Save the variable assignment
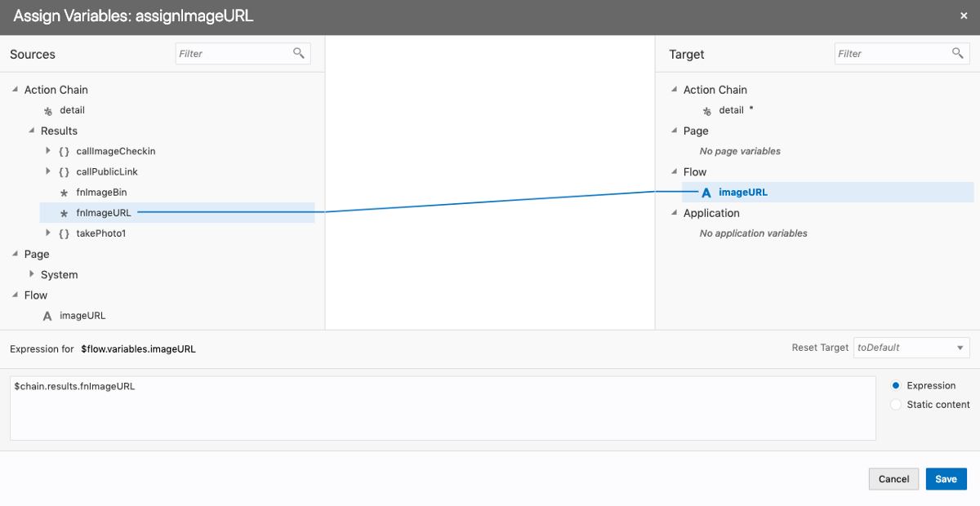Screen dimensions: 980x506 [946, 479]
